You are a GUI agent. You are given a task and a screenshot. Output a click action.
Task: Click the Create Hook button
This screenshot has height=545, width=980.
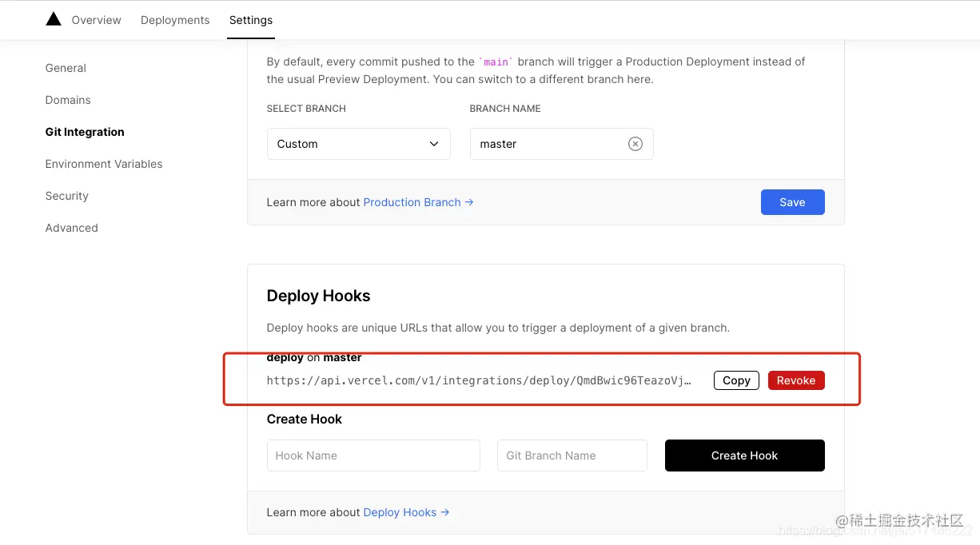pyautogui.click(x=744, y=455)
